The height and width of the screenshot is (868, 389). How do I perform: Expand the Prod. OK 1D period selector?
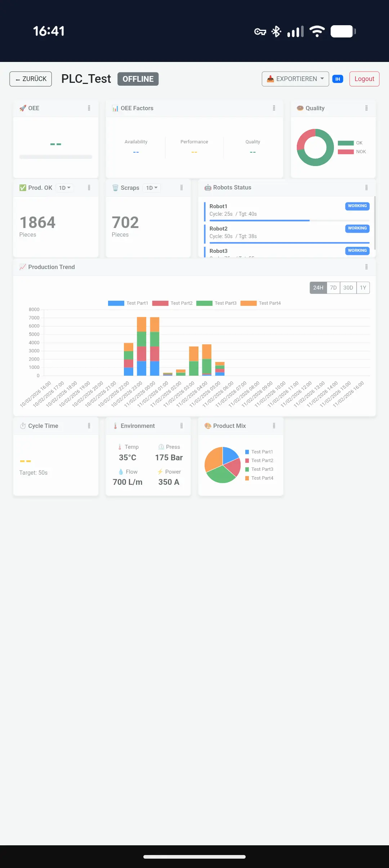[65, 188]
